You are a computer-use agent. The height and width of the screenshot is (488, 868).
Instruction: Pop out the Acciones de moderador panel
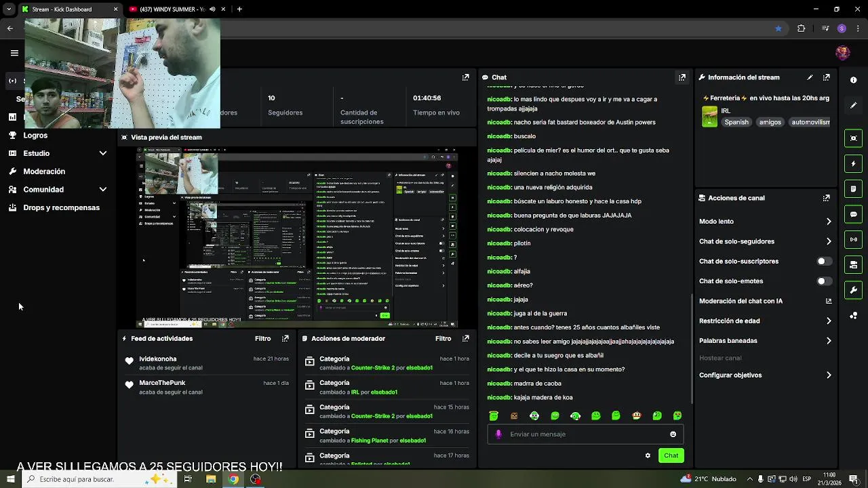466,338
